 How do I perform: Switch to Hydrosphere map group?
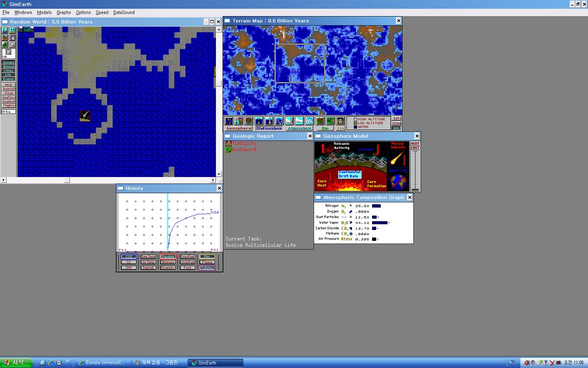(x=269, y=128)
